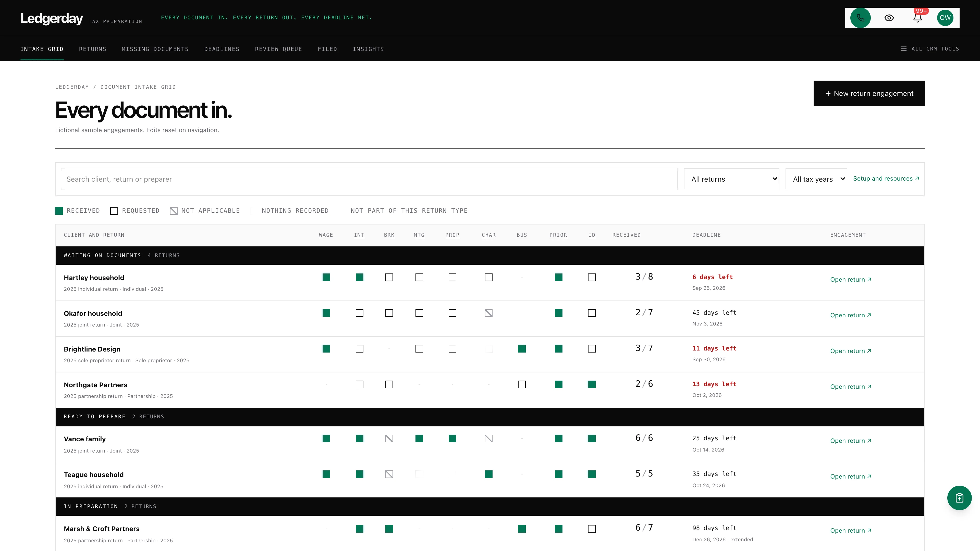980x551 pixels.
Task: Open the OW user avatar menu
Action: coord(945,18)
